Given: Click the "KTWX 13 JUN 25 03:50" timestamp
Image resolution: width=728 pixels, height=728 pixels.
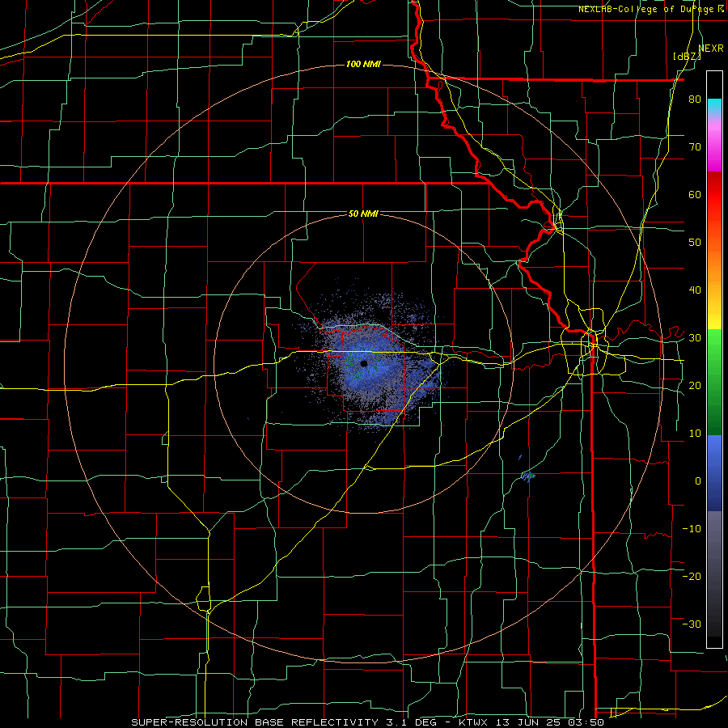Looking at the screenshot, I should [531, 722].
